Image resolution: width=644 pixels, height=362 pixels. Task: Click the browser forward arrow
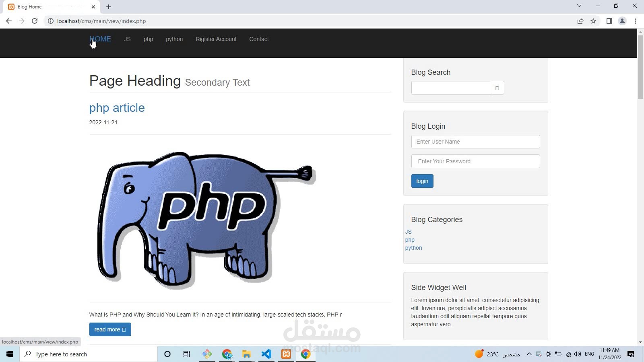pyautogui.click(x=22, y=21)
